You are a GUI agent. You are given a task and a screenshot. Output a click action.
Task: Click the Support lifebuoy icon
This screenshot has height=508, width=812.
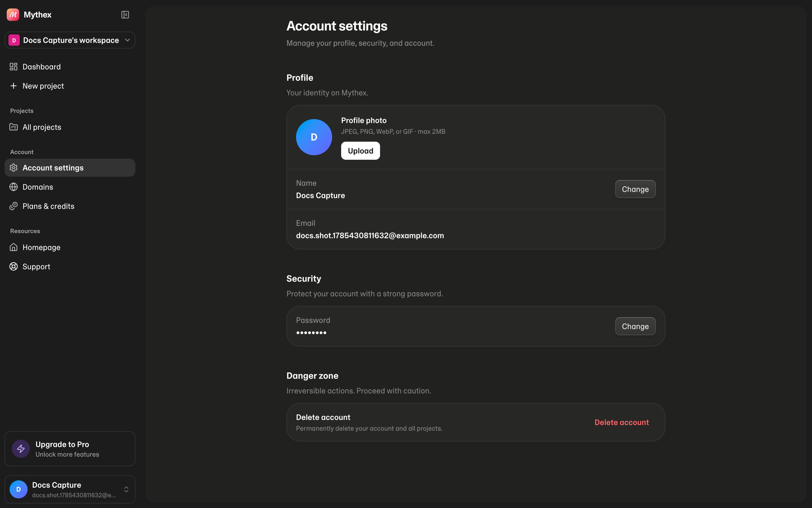pos(14,266)
